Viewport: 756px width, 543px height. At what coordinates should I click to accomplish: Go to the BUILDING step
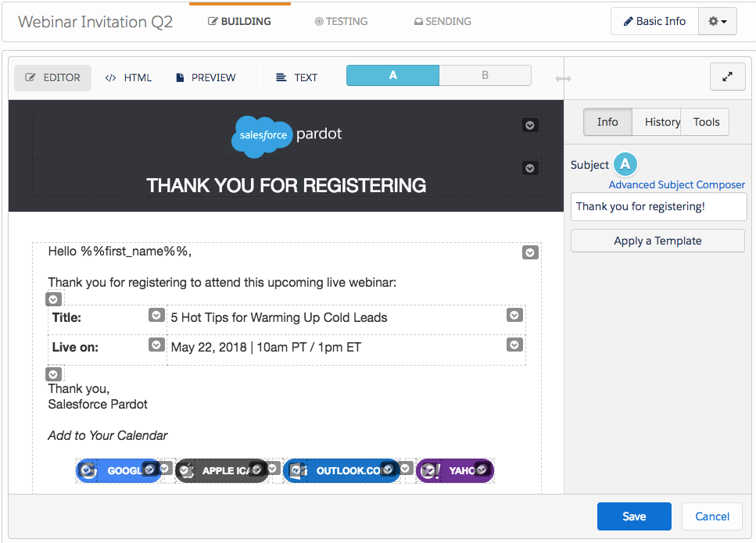pyautogui.click(x=240, y=21)
